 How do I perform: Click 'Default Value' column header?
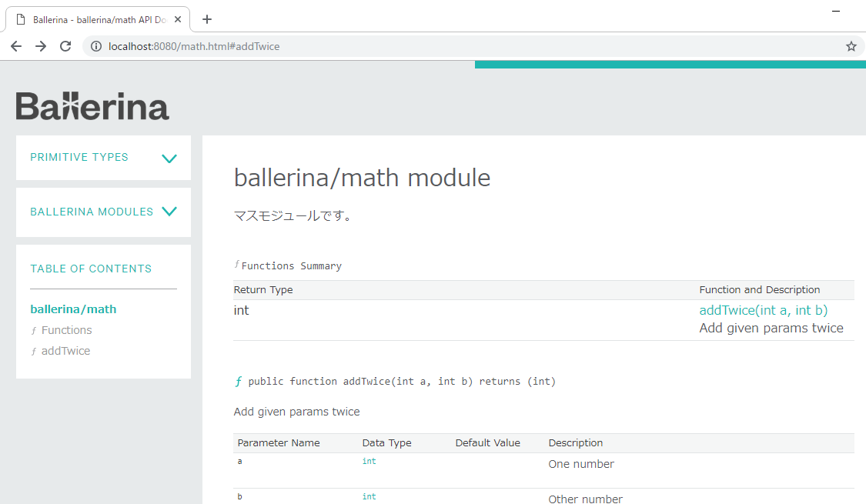488,442
